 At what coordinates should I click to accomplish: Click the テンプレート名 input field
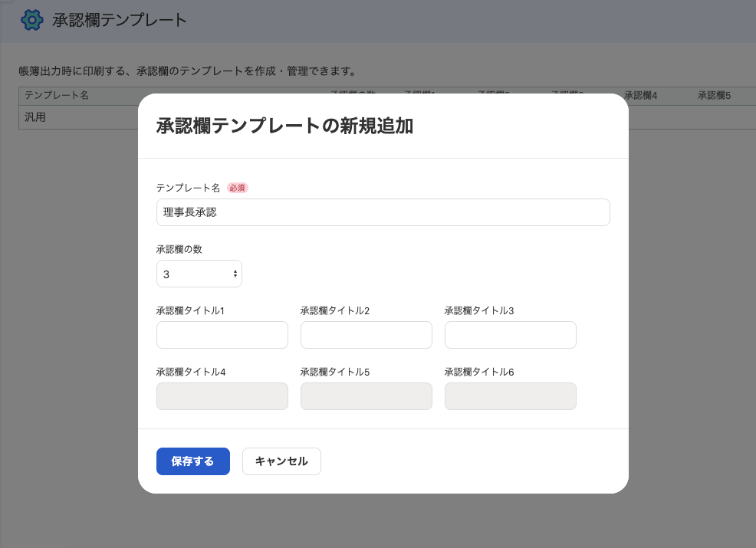coord(383,212)
